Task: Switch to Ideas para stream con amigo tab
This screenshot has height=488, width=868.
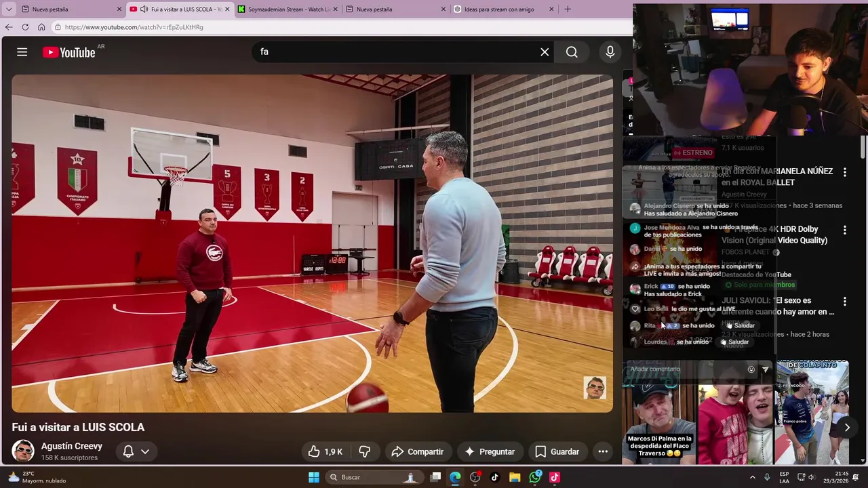Action: (x=502, y=9)
